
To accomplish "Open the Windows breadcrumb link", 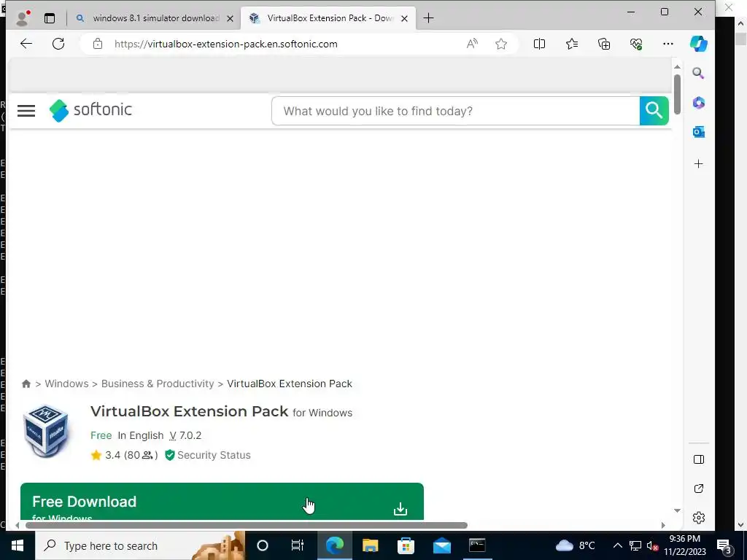I will (x=66, y=384).
